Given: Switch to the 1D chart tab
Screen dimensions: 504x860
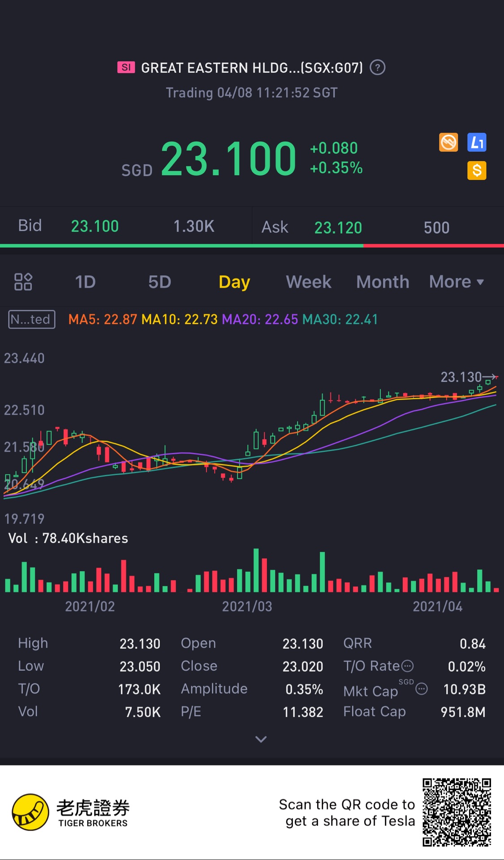Looking at the screenshot, I should (85, 282).
